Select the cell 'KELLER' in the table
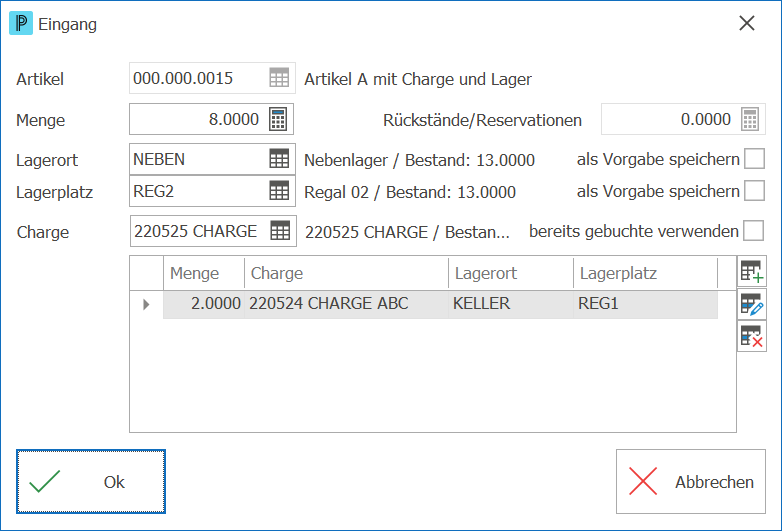The image size is (782, 531). (x=511, y=304)
